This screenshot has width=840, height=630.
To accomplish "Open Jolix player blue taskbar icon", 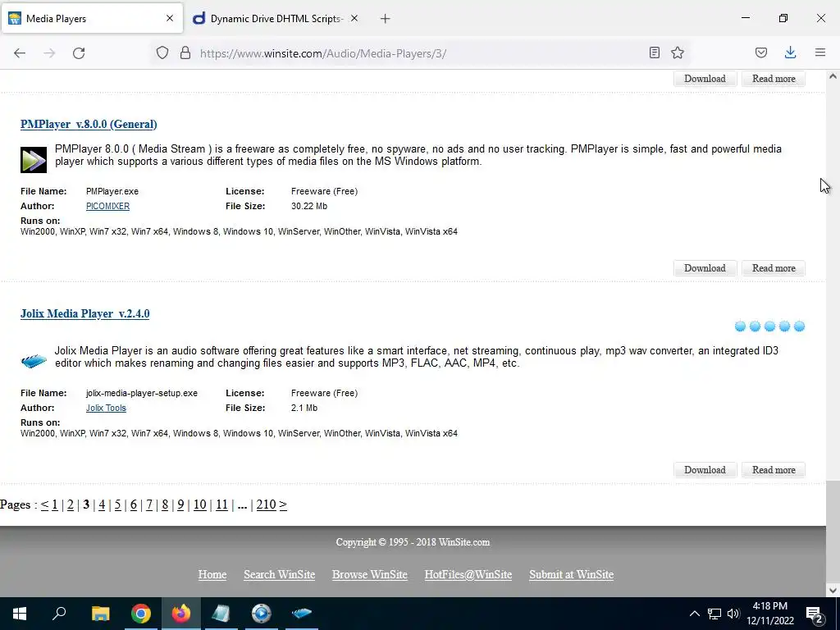I will (302, 614).
